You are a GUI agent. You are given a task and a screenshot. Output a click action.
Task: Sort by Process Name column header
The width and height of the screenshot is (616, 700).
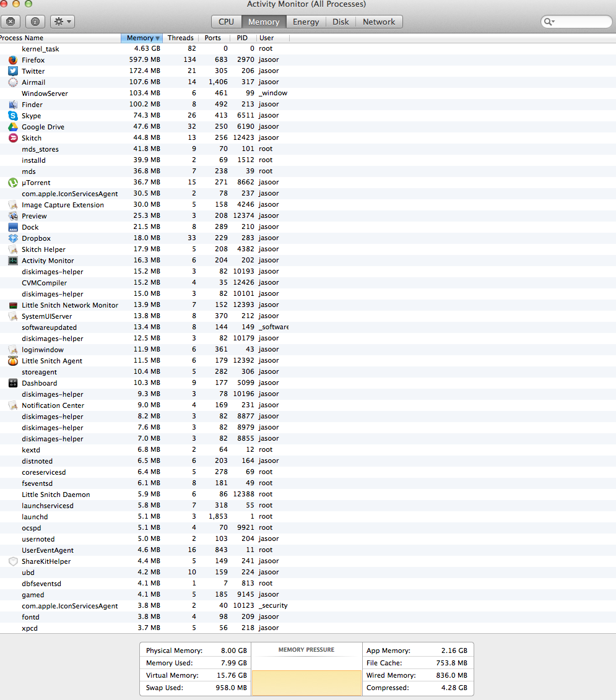pos(59,38)
